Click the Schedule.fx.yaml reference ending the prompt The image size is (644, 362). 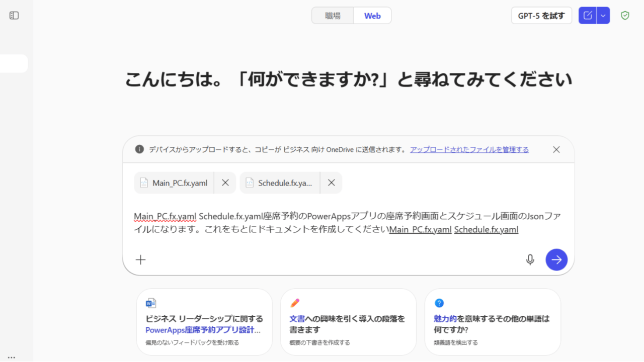pyautogui.click(x=486, y=230)
